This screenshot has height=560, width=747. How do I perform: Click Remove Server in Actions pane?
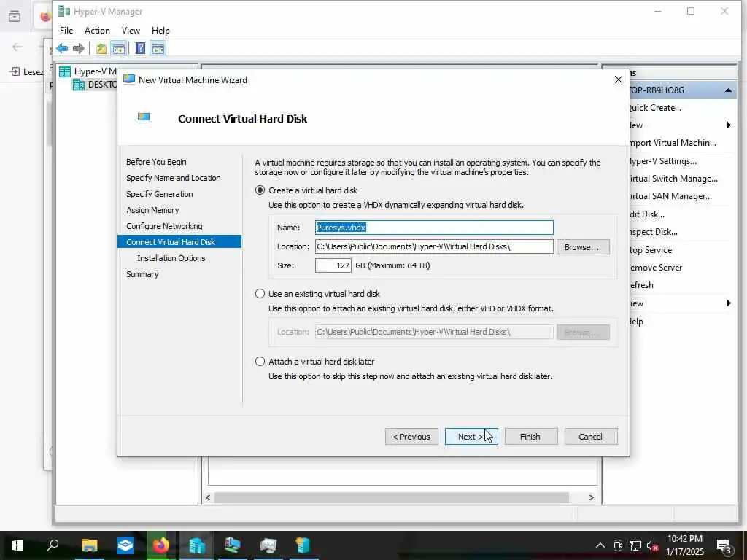(656, 268)
